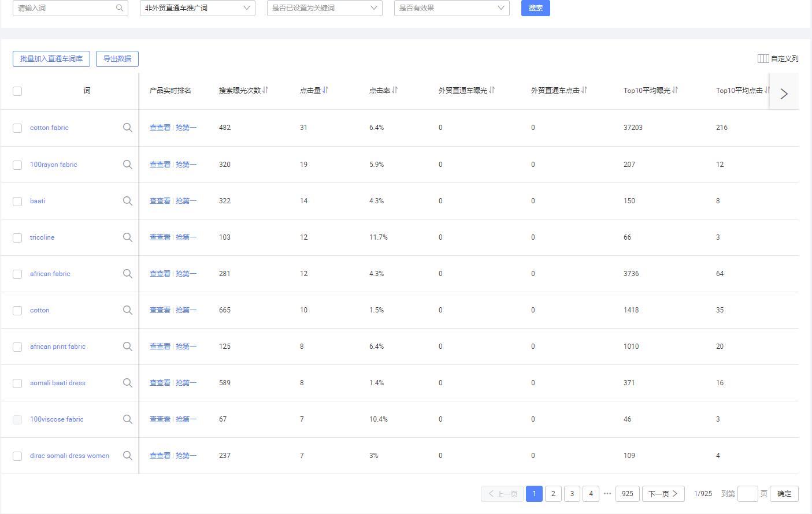812x514 pixels.
Task: Toggle the select-all checkbox in table header
Action: [x=17, y=91]
